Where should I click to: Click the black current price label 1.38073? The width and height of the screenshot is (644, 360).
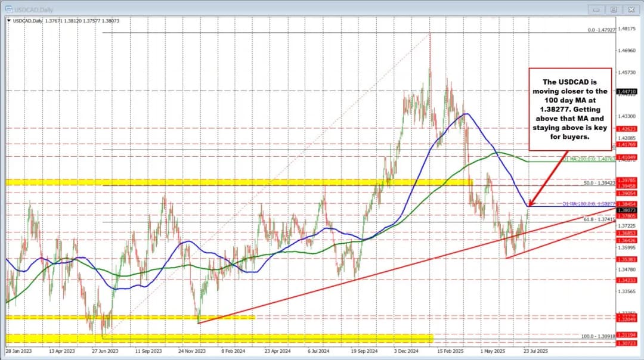tap(627, 210)
